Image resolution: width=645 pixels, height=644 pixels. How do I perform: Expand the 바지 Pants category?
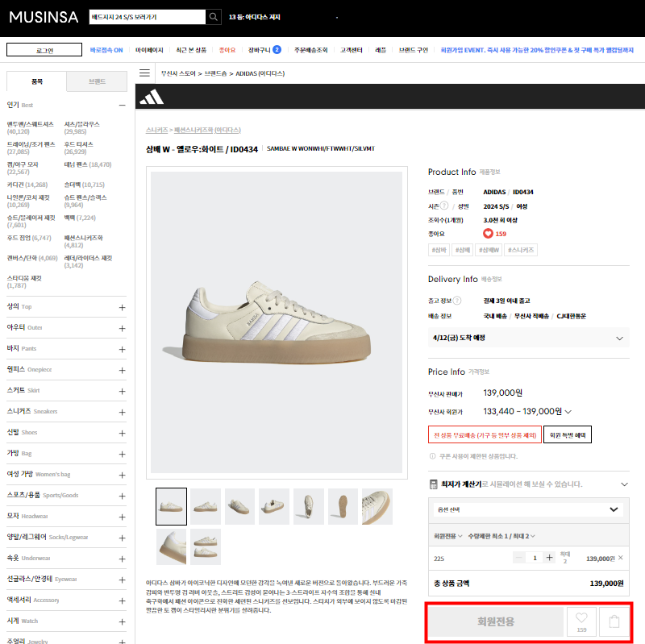coord(123,350)
